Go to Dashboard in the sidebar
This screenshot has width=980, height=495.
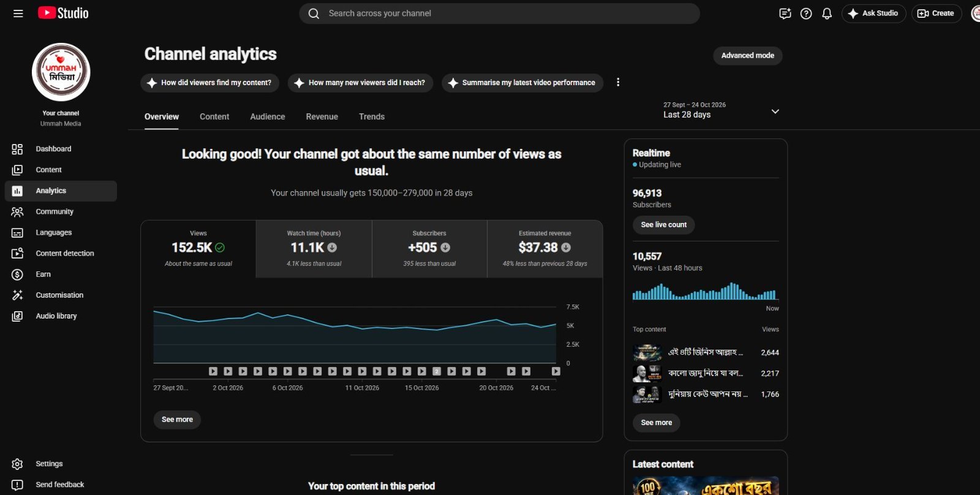click(61, 149)
